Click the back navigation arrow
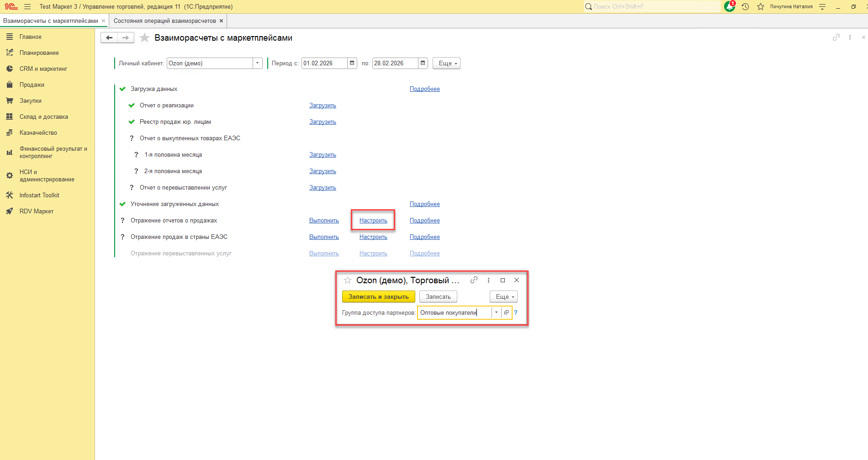The height and width of the screenshot is (460, 868). pyautogui.click(x=109, y=38)
